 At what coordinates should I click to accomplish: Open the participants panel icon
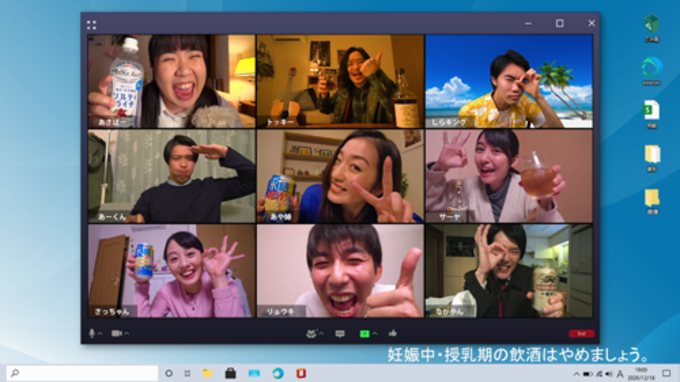click(311, 333)
